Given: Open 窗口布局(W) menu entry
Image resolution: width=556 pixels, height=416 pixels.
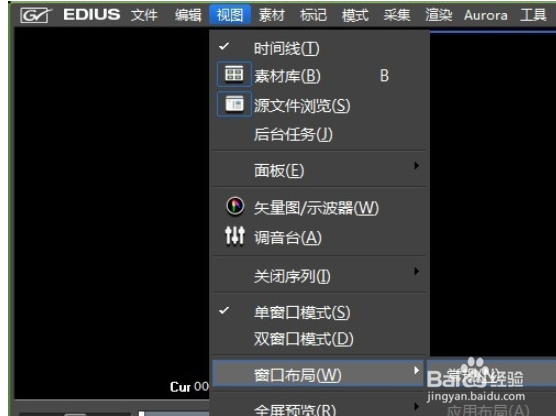Looking at the screenshot, I should coord(318,374).
